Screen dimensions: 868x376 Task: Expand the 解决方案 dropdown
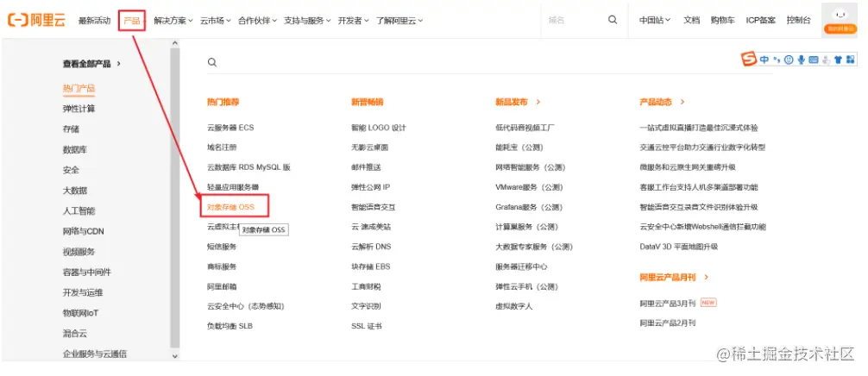(173, 21)
